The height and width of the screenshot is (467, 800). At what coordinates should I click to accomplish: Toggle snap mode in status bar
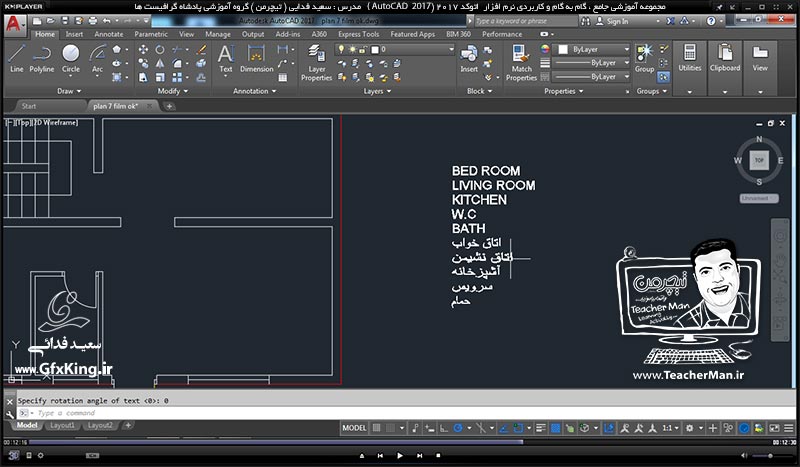click(x=390, y=428)
